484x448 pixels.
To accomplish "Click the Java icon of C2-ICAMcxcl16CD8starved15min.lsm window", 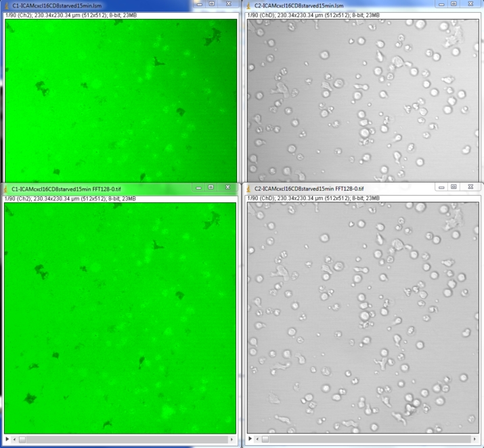I will pos(248,5).
